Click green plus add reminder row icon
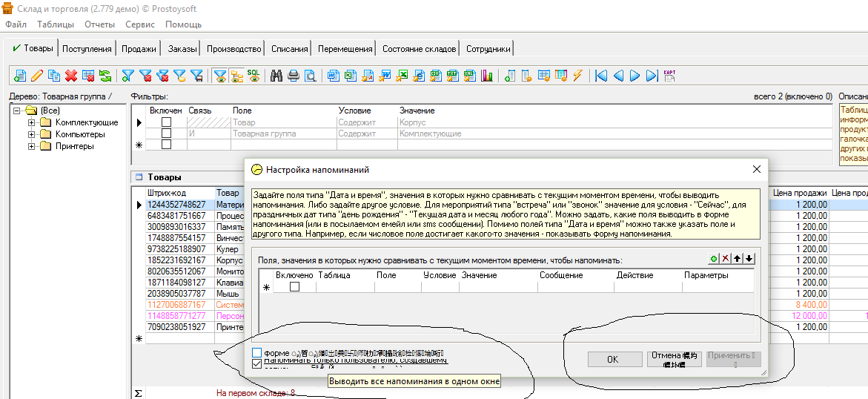This screenshot has width=868, height=399. 714,259
